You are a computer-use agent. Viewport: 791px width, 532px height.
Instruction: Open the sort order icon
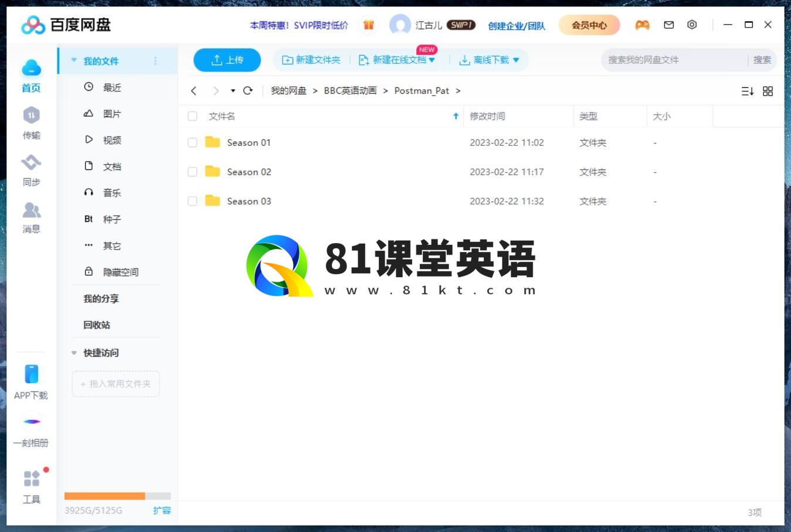point(748,91)
